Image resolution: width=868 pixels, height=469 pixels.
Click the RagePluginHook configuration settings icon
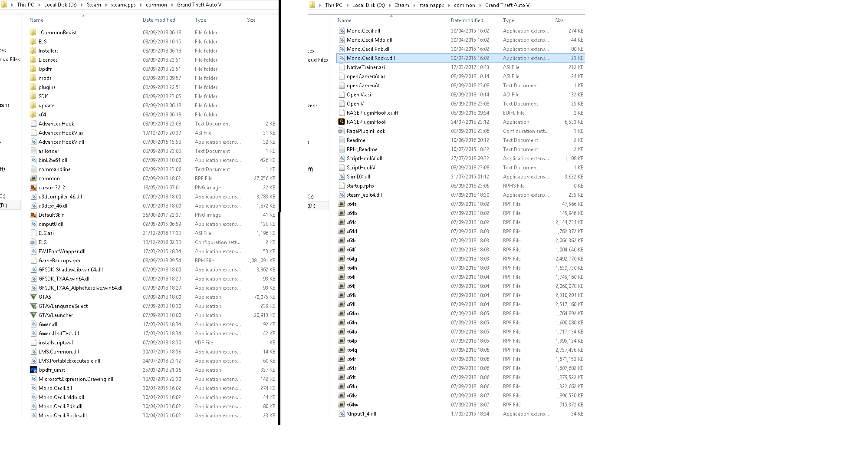coord(342,131)
